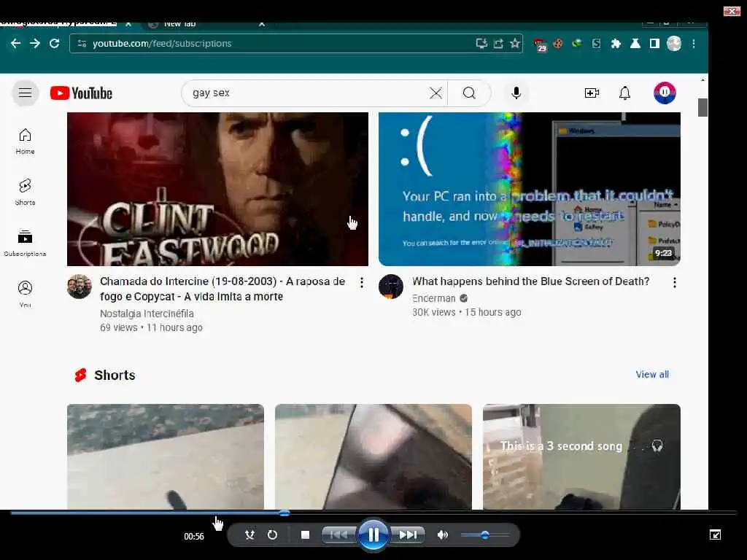This screenshot has height=560, width=747.
Task: Open the green S extension icon
Action: (x=596, y=44)
